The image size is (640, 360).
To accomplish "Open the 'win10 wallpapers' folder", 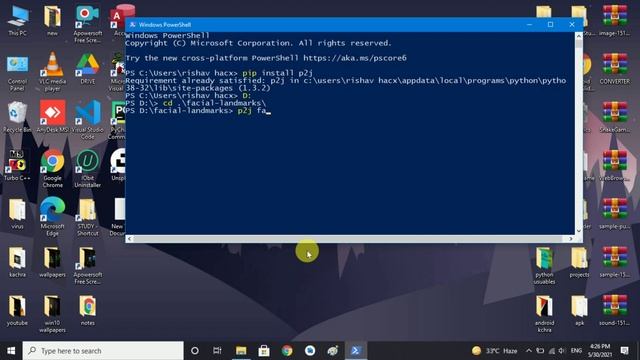I will (52, 313).
